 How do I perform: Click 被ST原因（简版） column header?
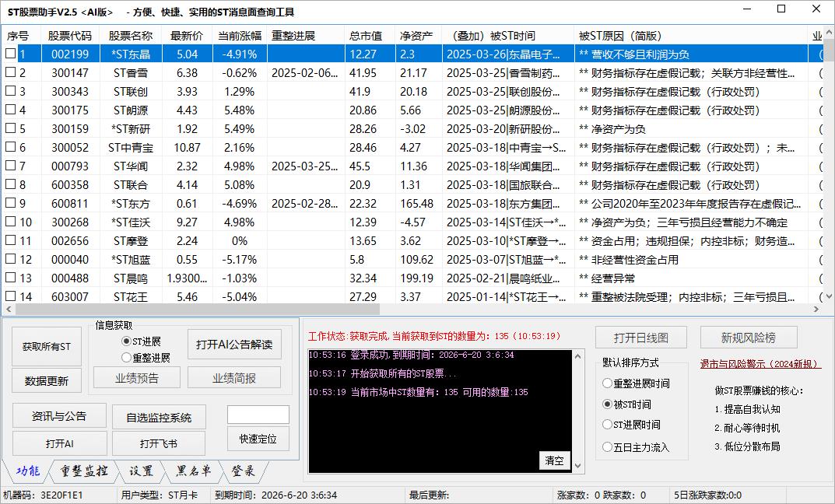tap(691, 36)
